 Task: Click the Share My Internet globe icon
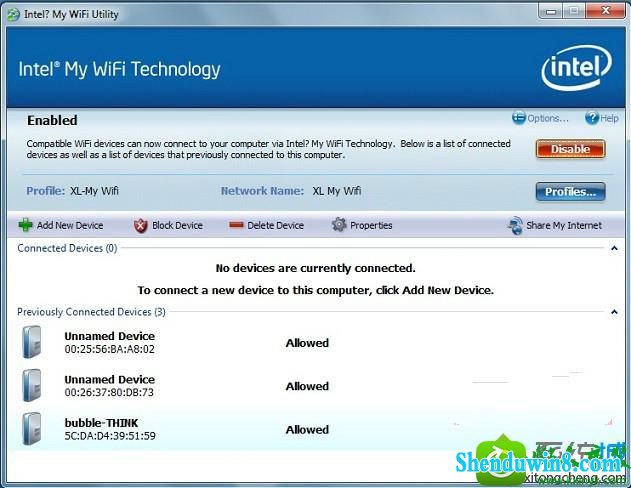515,225
